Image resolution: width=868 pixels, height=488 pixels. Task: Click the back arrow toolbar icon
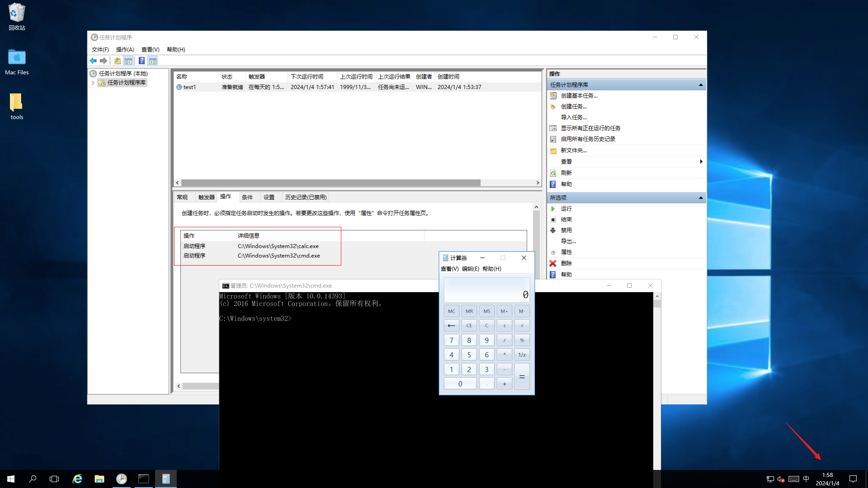click(93, 61)
